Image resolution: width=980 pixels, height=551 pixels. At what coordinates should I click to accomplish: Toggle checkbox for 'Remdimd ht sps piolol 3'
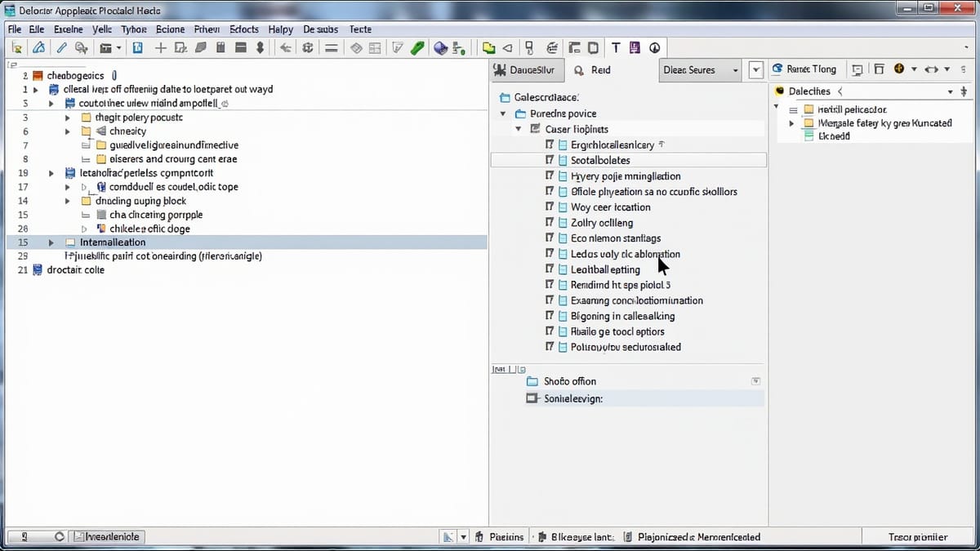tap(550, 285)
